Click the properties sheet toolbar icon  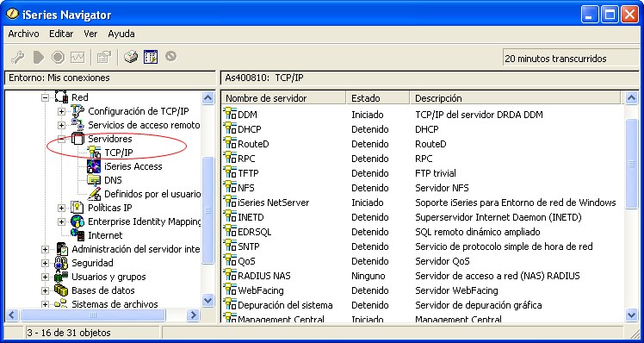(104, 57)
